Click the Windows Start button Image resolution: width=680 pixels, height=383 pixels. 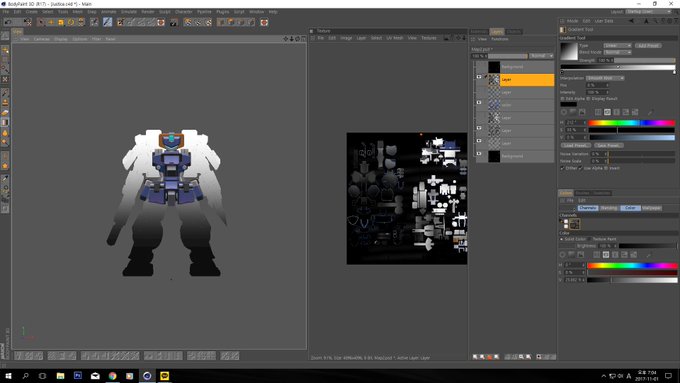pyautogui.click(x=8, y=376)
